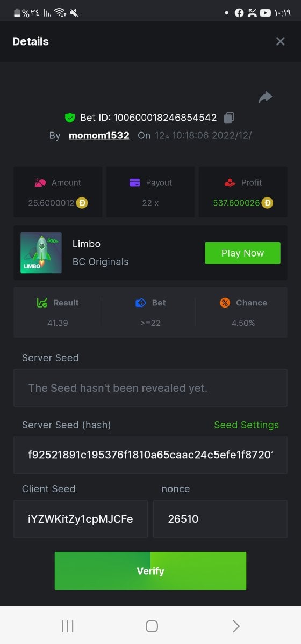Tap the Android home button
Image resolution: width=301 pixels, height=644 pixels.
(x=152, y=626)
